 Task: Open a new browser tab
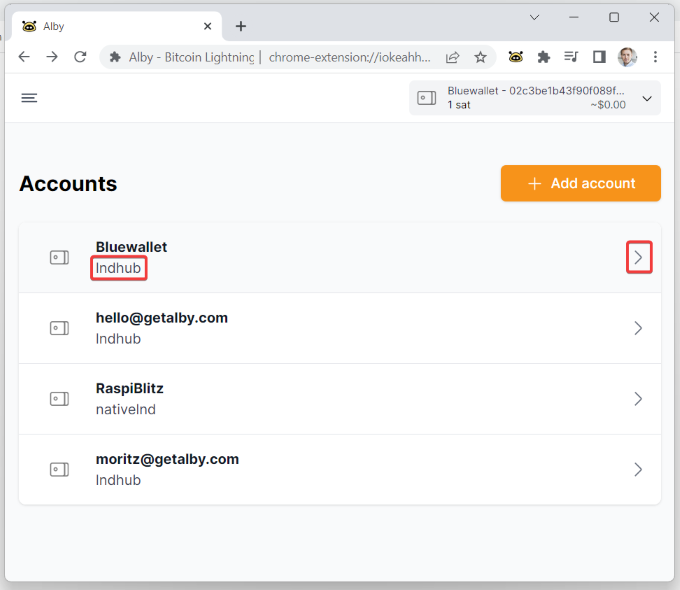pyautogui.click(x=241, y=26)
